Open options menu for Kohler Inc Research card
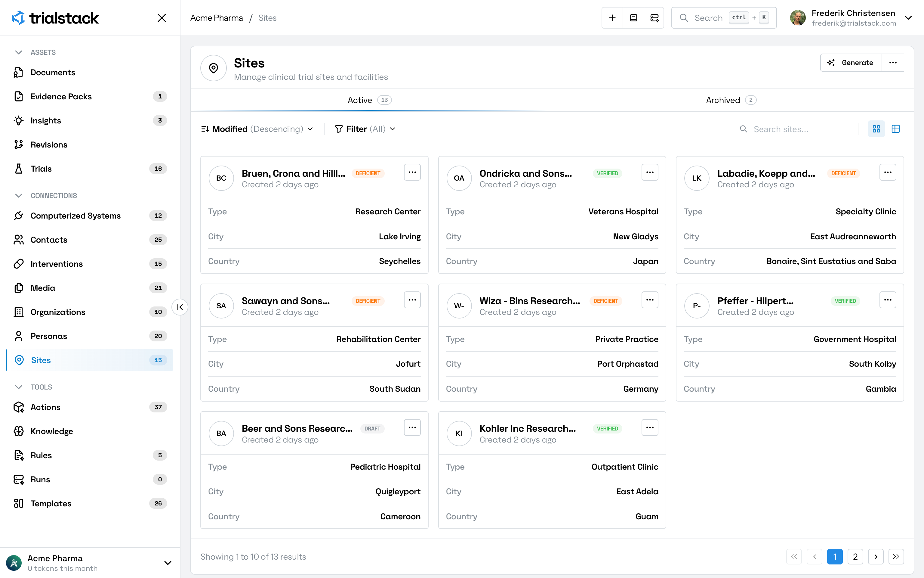This screenshot has height=578, width=924. pos(650,428)
